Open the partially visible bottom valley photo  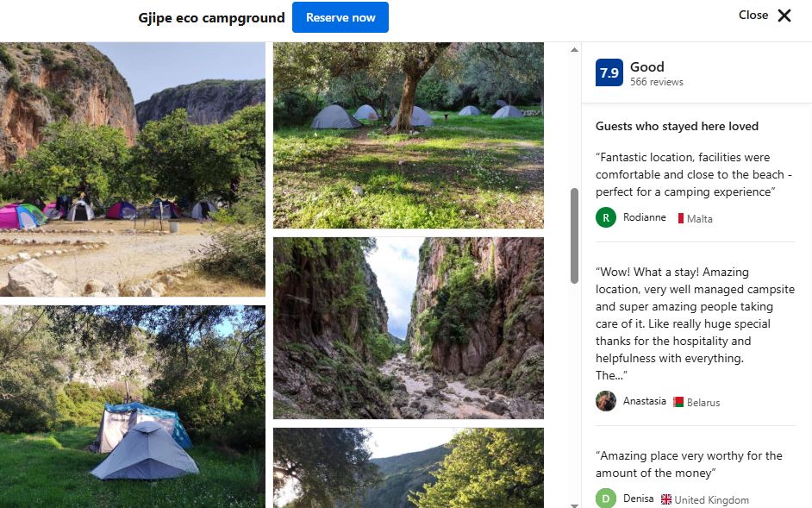click(x=408, y=467)
